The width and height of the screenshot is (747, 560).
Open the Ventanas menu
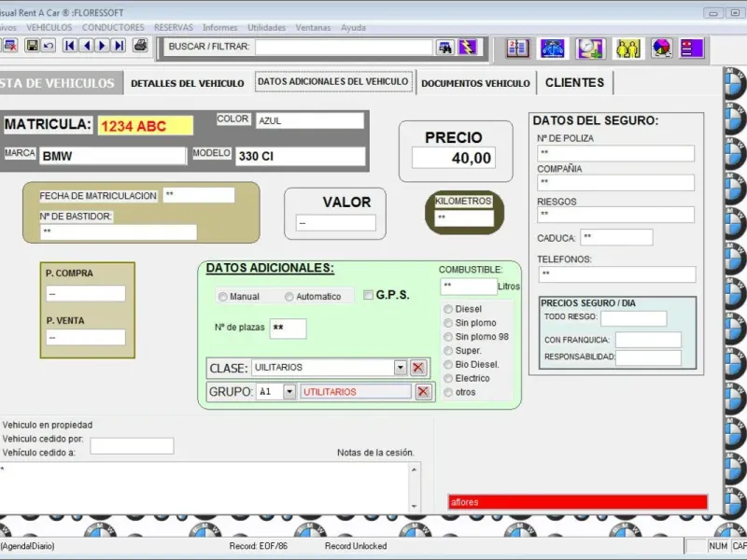(313, 28)
